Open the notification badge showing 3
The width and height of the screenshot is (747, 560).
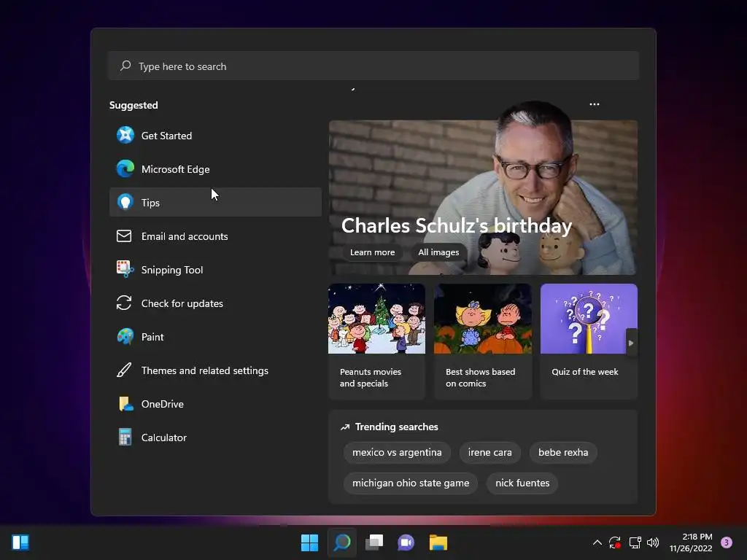[727, 542]
